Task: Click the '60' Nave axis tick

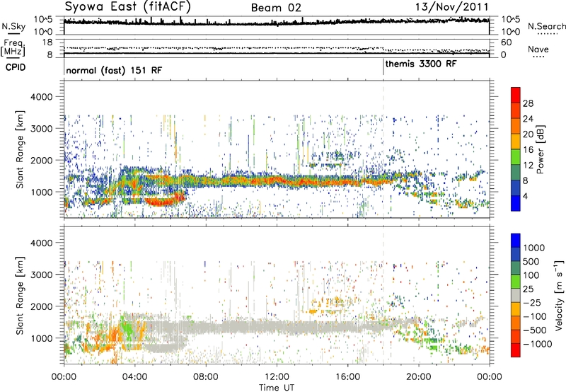Action: click(x=506, y=42)
